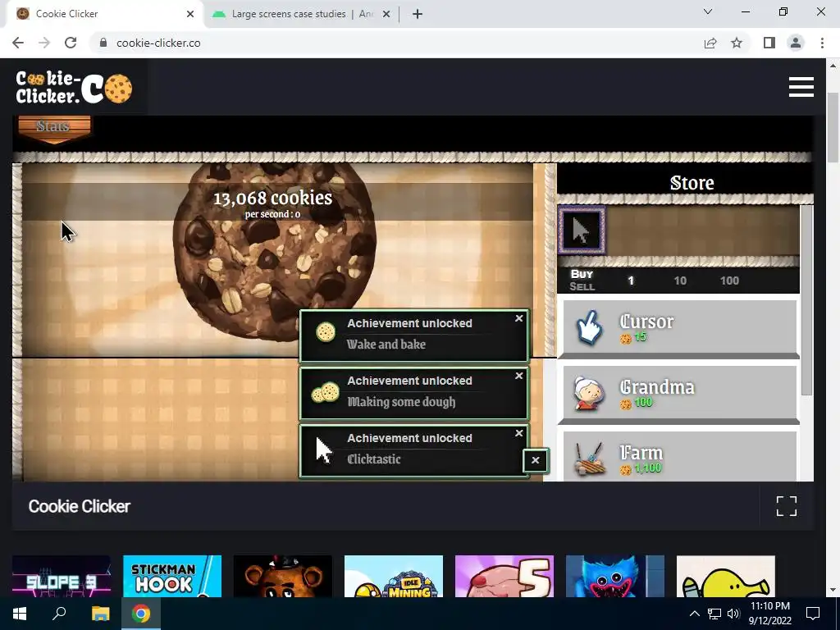Open the Huggy Wuggy blue monster thumbnail
The width and height of the screenshot is (840, 630).
coord(615,577)
